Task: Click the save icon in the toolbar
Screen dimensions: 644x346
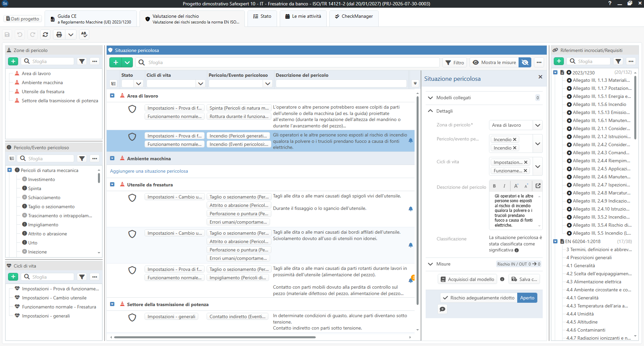Action: pyautogui.click(x=7, y=35)
